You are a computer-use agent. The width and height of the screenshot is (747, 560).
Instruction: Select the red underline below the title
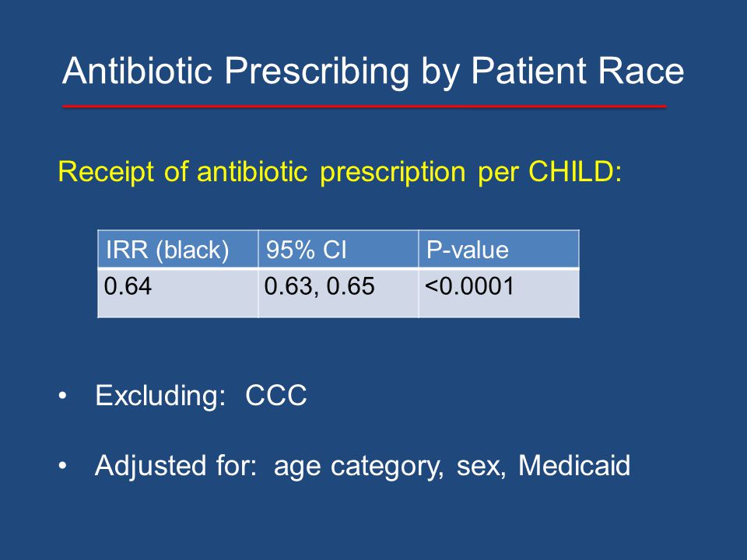pos(364,107)
